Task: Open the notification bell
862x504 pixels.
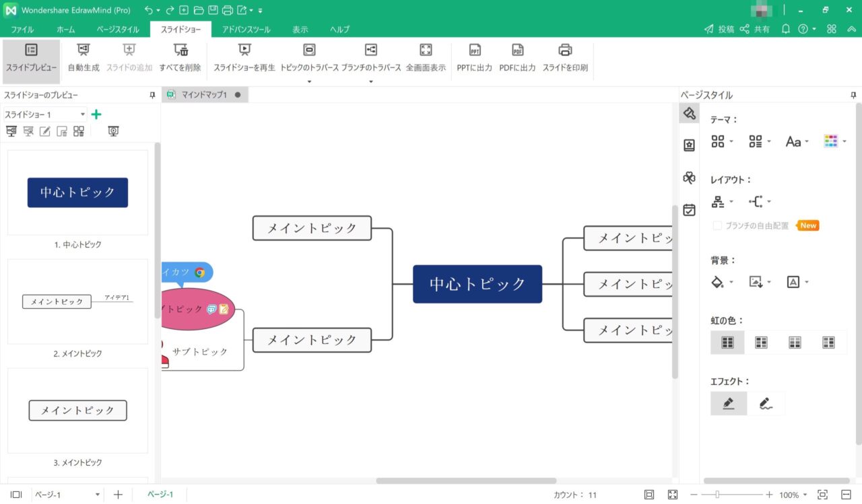Action: 786,29
